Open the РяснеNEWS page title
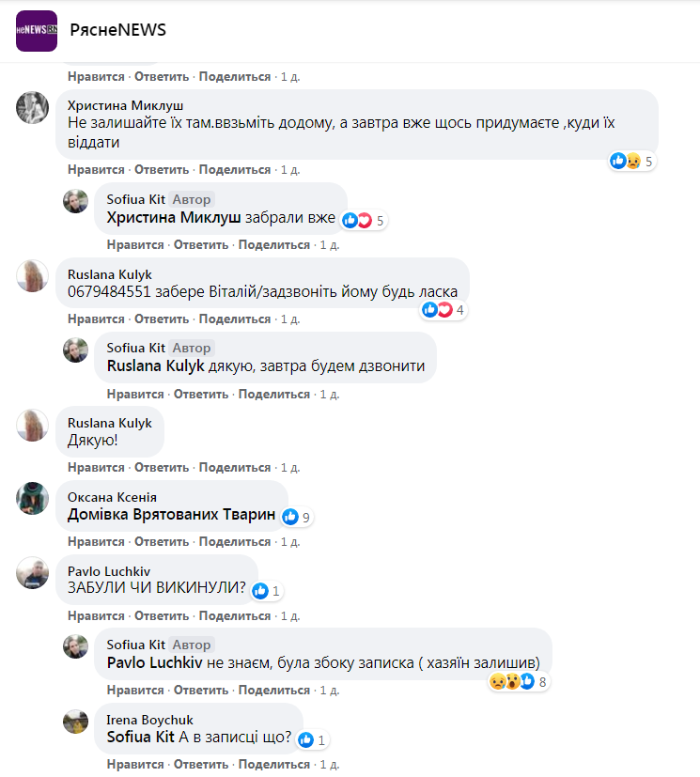Image resolution: width=700 pixels, height=777 pixels. [117, 30]
